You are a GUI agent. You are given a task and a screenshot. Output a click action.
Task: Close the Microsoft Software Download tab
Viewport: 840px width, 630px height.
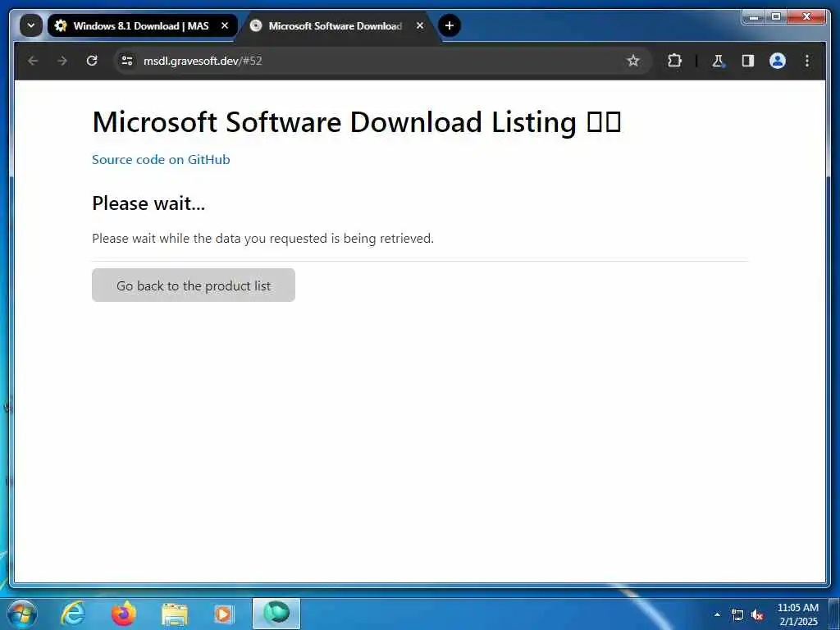[420, 25]
